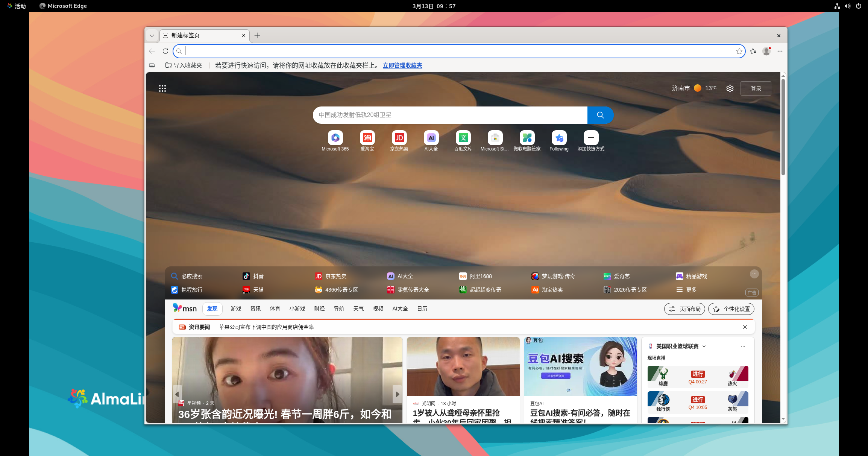Open the system volume indicator in top bar

coord(847,6)
